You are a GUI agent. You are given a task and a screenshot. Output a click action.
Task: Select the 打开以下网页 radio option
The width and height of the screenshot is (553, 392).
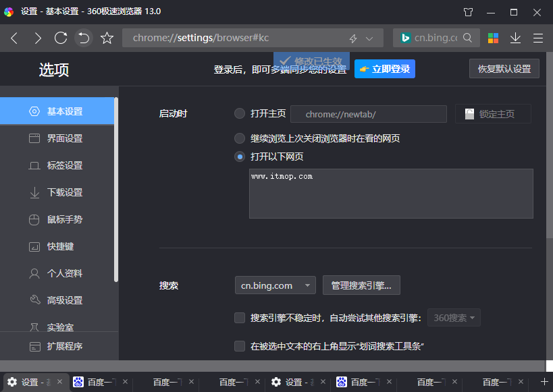pos(240,157)
